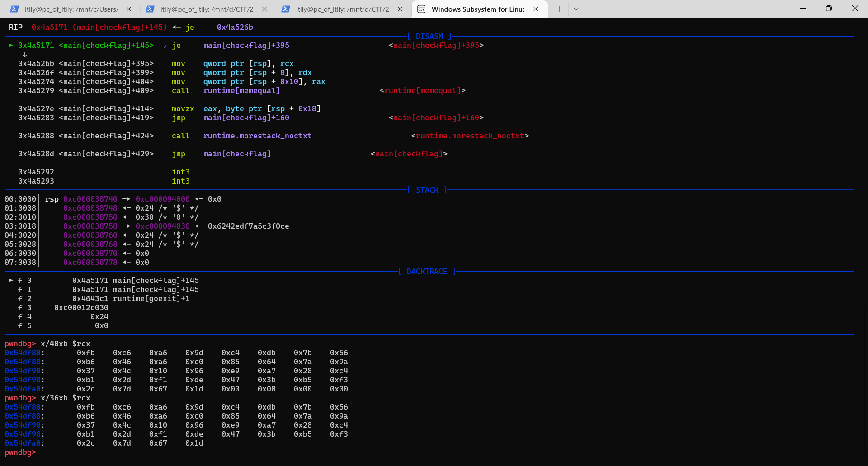The height and width of the screenshot is (466, 868).
Task: Click PowerShell icon on third tab
Action: [x=286, y=9]
